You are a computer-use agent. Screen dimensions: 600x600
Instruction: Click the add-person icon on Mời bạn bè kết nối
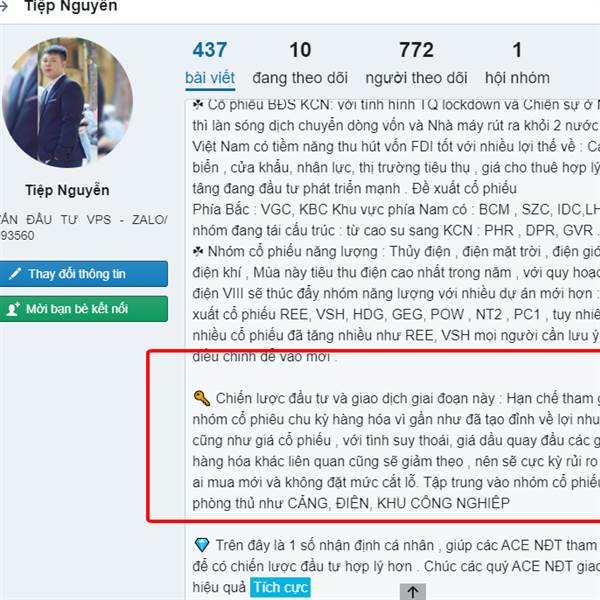pyautogui.click(x=13, y=309)
